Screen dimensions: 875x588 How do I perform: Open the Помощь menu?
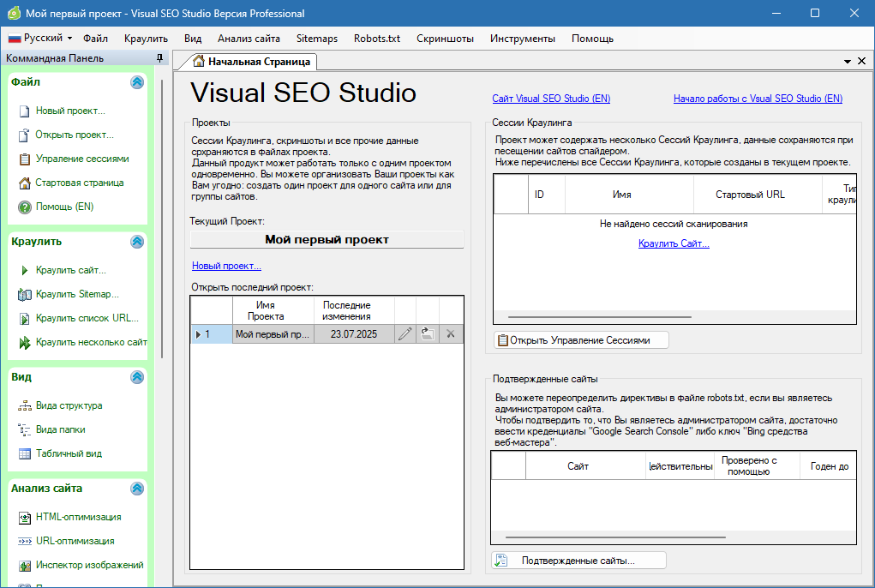(x=593, y=39)
